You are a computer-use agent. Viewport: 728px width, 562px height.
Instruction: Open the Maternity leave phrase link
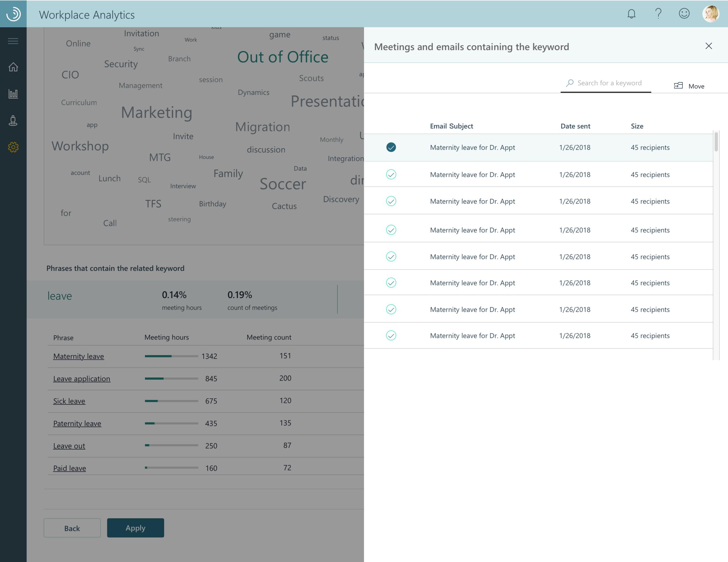79,356
